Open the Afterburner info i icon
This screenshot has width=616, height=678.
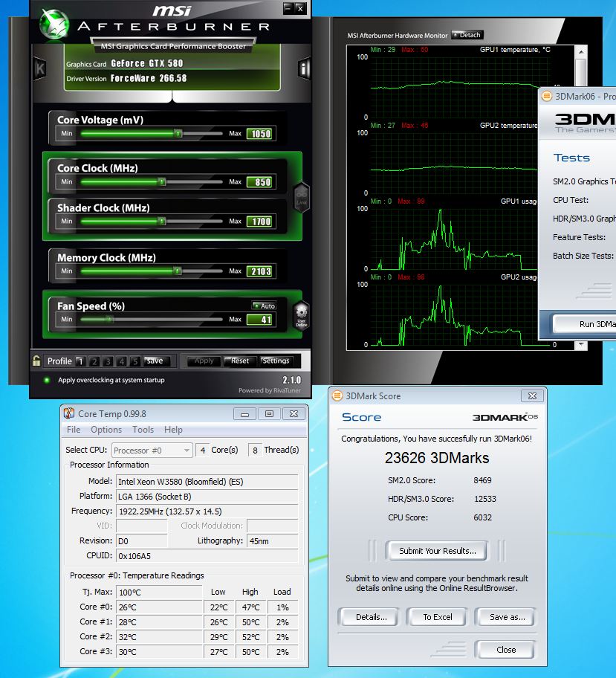(305, 68)
